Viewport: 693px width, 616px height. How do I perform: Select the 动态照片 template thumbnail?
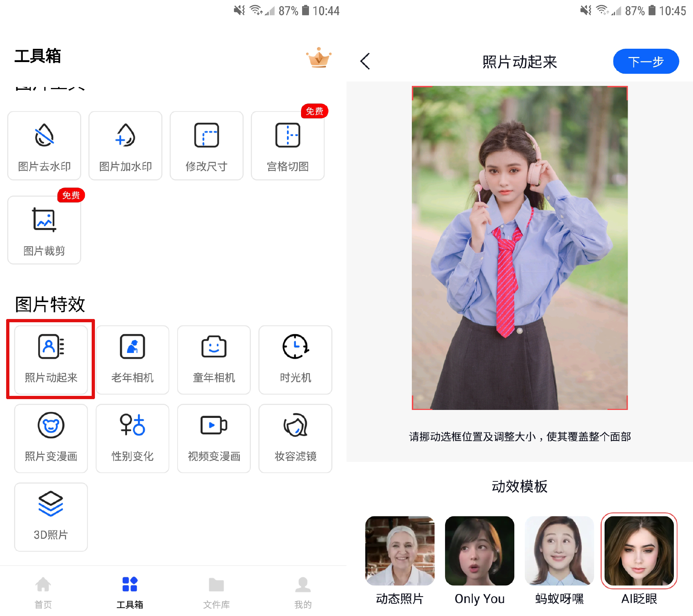[x=400, y=551]
